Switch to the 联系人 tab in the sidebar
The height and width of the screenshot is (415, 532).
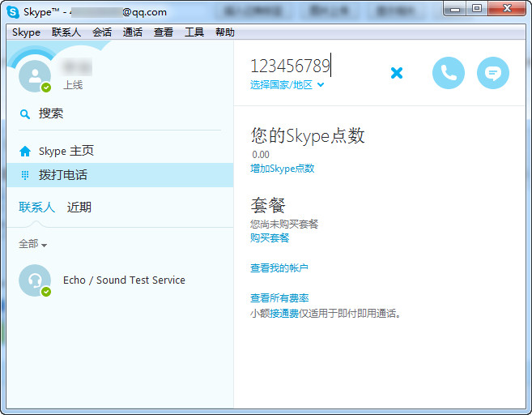point(37,207)
